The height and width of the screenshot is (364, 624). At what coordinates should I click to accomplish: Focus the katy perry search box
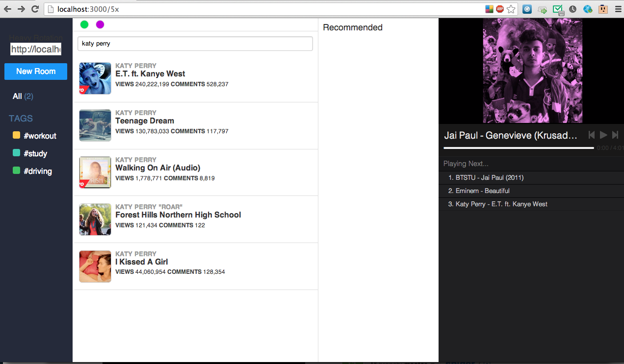(195, 44)
